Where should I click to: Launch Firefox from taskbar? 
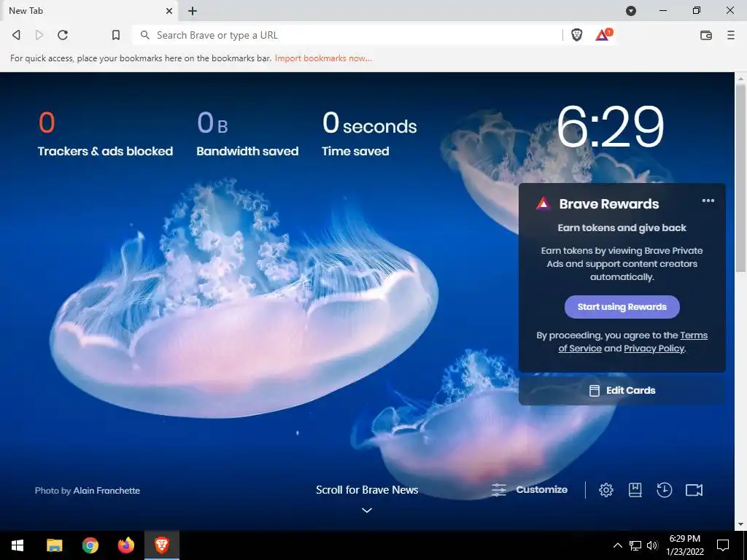[x=125, y=545]
